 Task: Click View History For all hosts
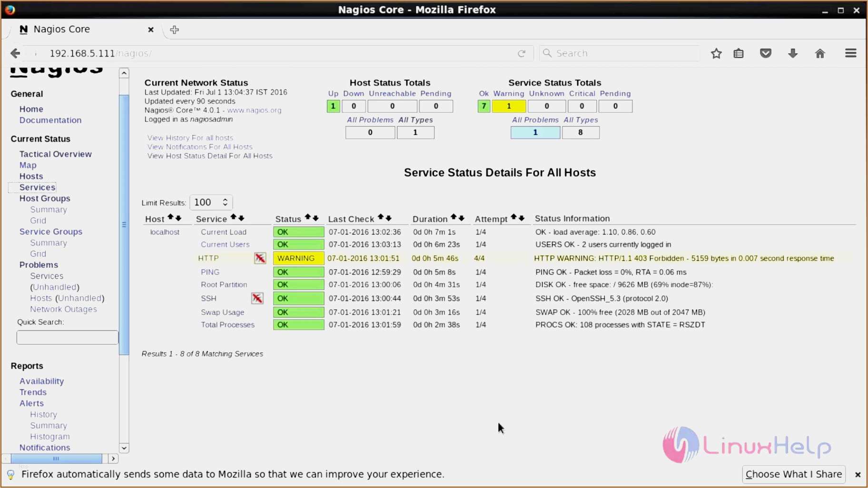coord(190,138)
